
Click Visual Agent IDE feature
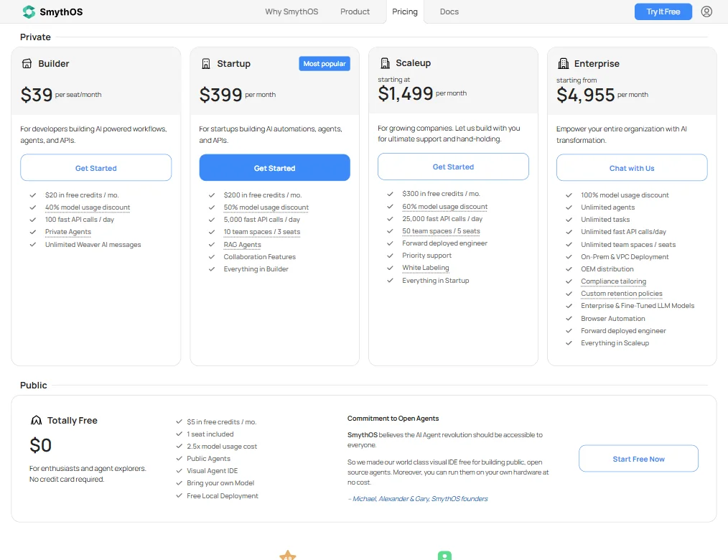click(x=213, y=470)
